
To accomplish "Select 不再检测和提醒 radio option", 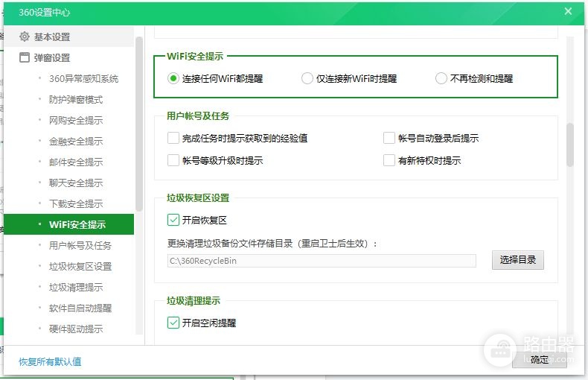I will (x=441, y=78).
